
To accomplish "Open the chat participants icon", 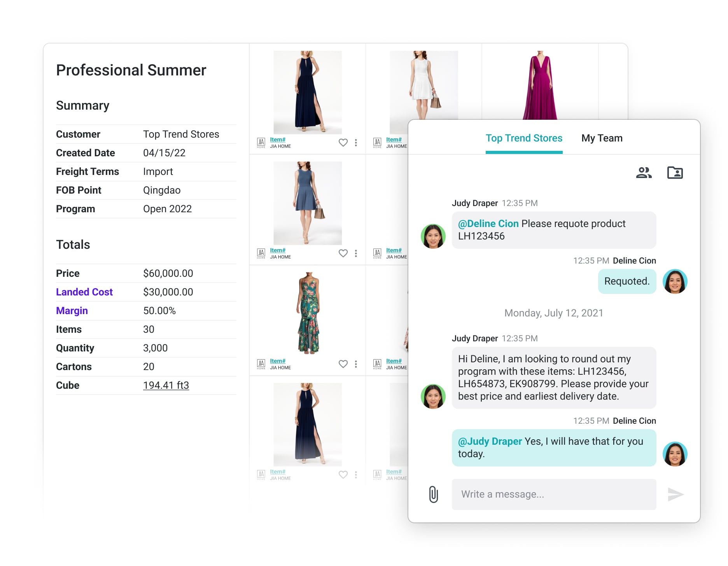I will (644, 173).
